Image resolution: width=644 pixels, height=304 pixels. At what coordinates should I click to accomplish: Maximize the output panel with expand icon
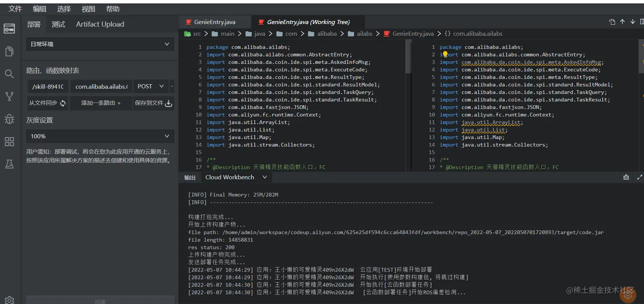pyautogui.click(x=639, y=177)
